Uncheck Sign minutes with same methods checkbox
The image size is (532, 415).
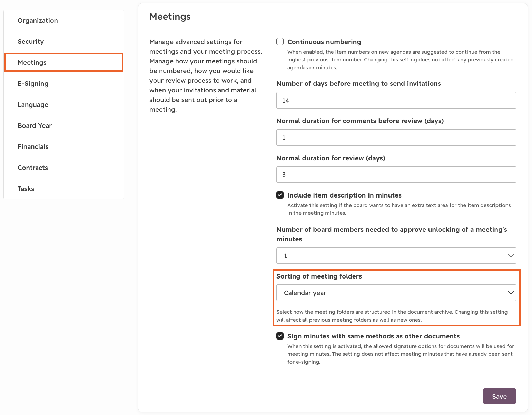point(280,336)
